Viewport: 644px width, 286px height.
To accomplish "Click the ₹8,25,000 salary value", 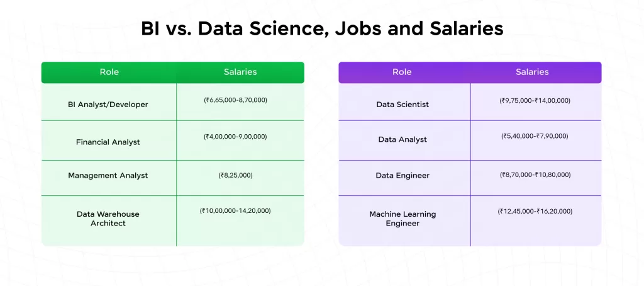I will pyautogui.click(x=235, y=175).
